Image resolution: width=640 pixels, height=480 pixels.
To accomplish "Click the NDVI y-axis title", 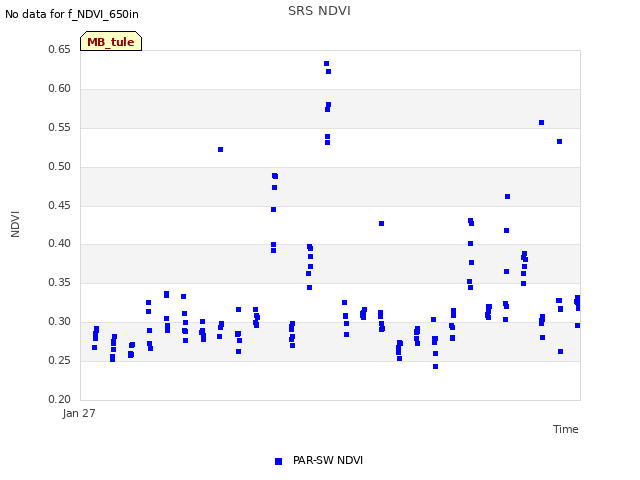I will tap(15, 224).
